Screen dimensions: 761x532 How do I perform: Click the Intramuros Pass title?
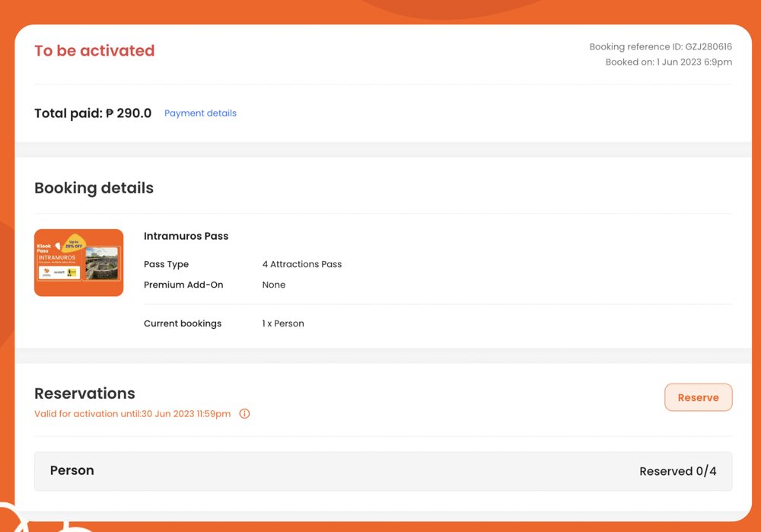pos(186,236)
